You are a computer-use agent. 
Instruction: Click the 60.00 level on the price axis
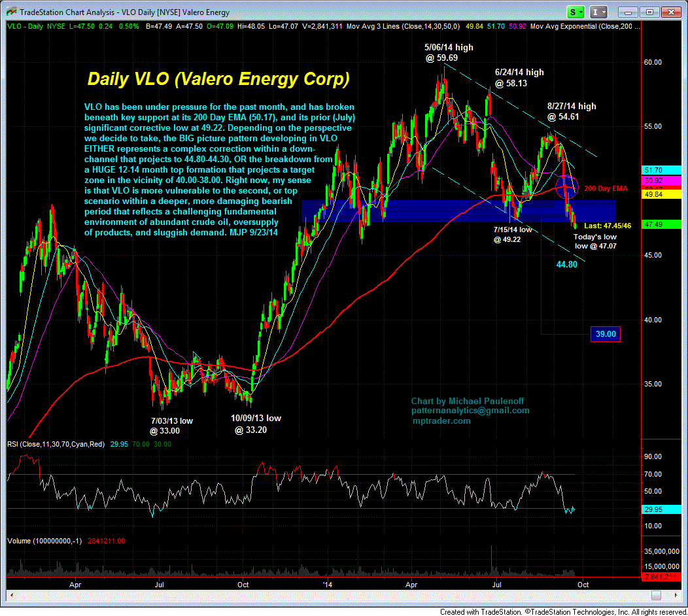[x=653, y=62]
